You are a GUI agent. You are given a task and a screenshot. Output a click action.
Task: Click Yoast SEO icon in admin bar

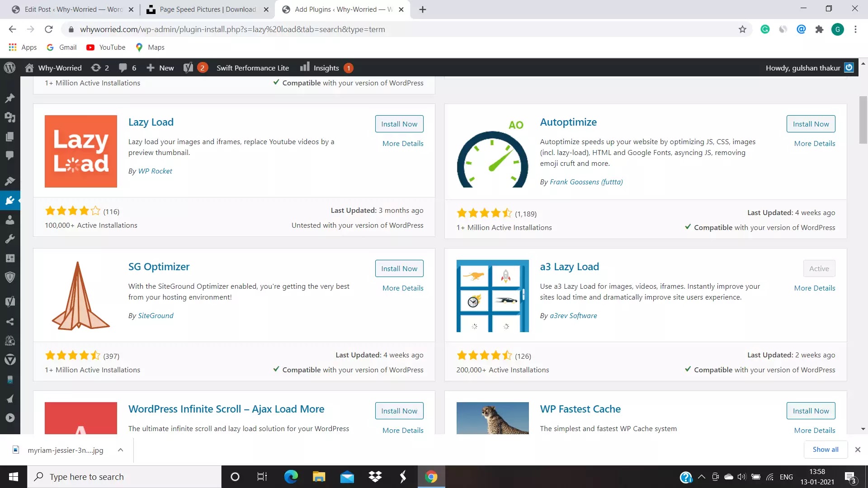pos(188,68)
